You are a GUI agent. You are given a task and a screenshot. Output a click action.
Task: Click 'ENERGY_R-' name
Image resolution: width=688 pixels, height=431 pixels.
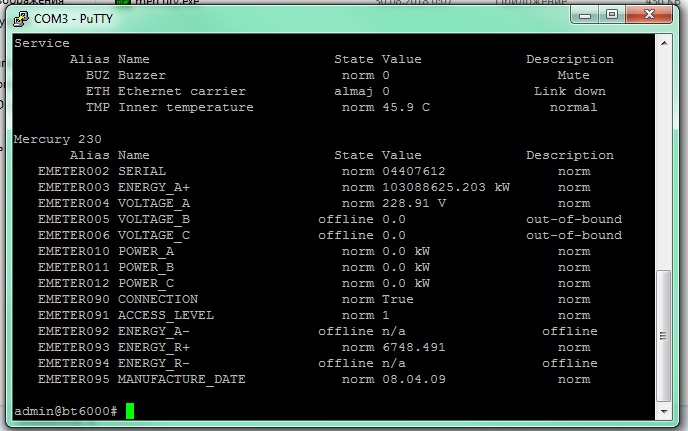pos(154,363)
